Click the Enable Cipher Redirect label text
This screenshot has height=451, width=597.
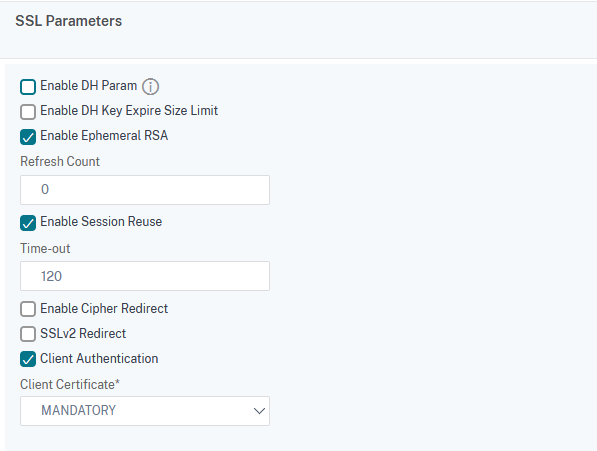point(104,308)
